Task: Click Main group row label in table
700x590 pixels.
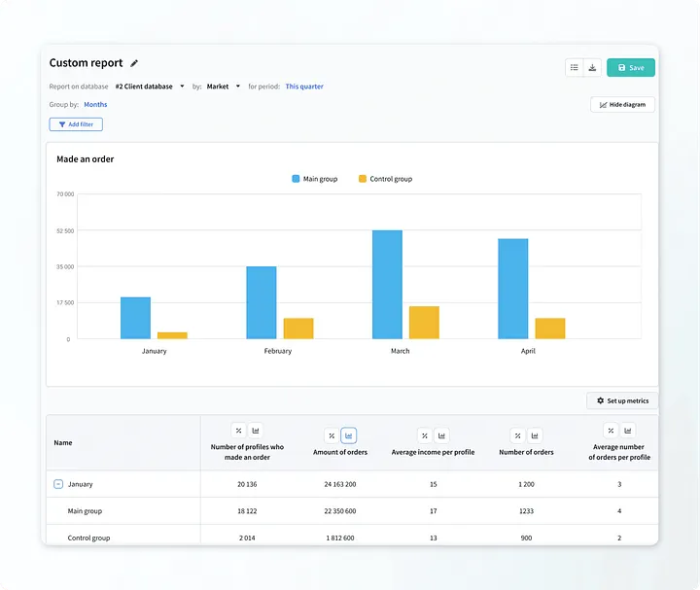Action: pyautogui.click(x=85, y=511)
